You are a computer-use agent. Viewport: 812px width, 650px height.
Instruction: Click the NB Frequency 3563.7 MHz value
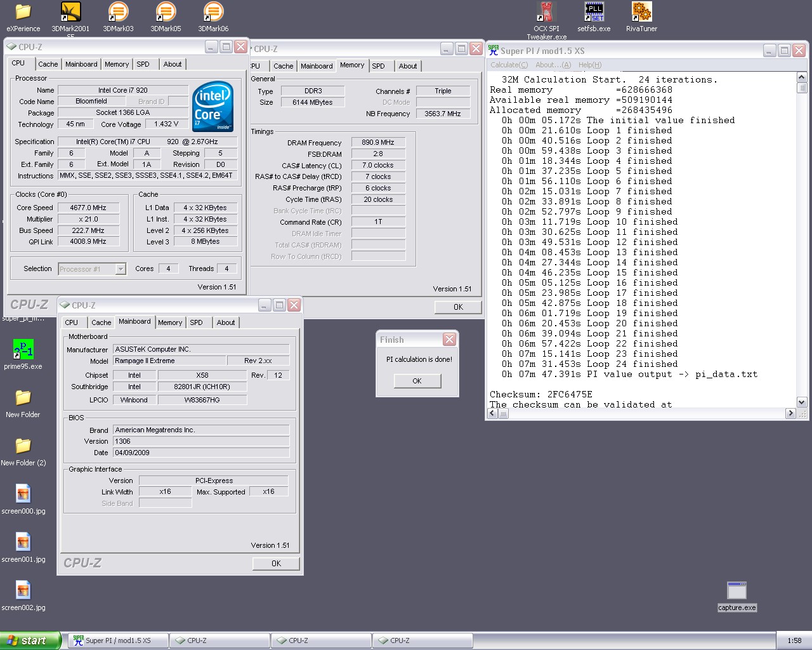click(x=443, y=114)
